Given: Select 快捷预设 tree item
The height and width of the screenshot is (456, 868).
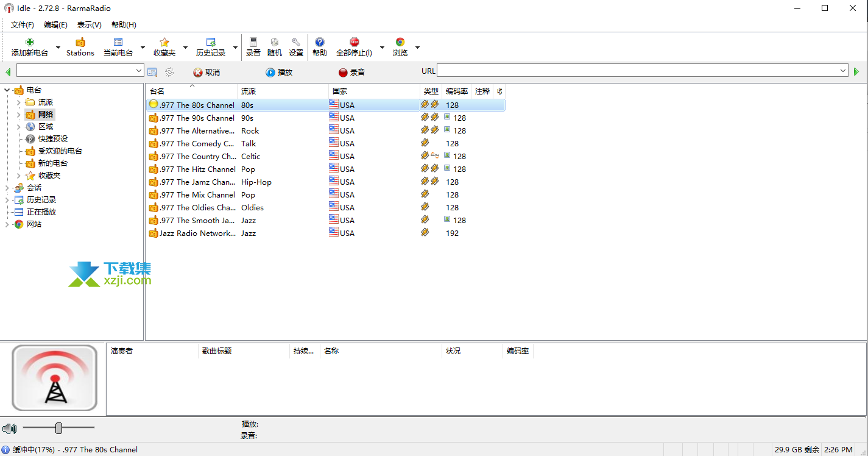Looking at the screenshot, I should (53, 139).
